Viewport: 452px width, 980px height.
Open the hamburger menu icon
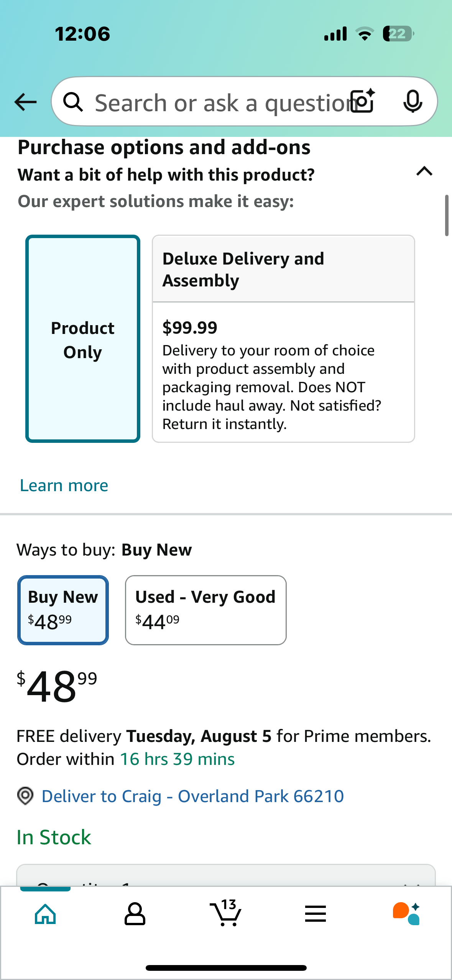tap(316, 914)
